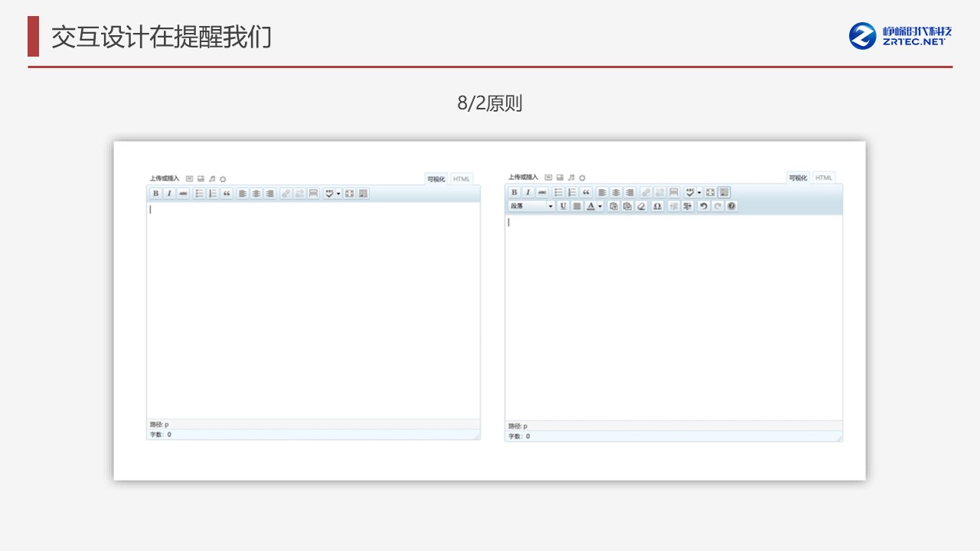Click fullscreen mode icon in right editor

[710, 193]
